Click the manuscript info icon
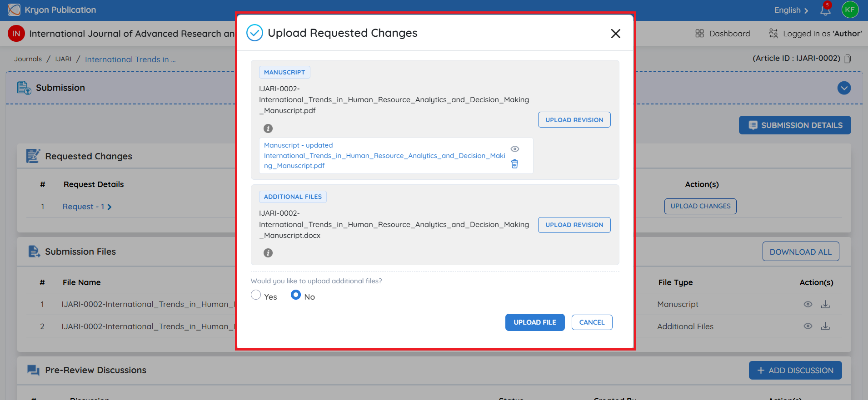 (268, 128)
